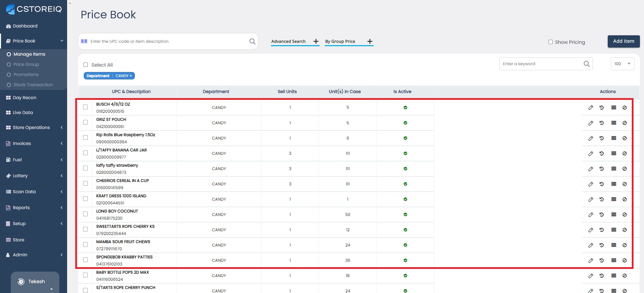Sort by Unit(s) In Case column header
Screen dimensions: 644x293
[x=345, y=92]
